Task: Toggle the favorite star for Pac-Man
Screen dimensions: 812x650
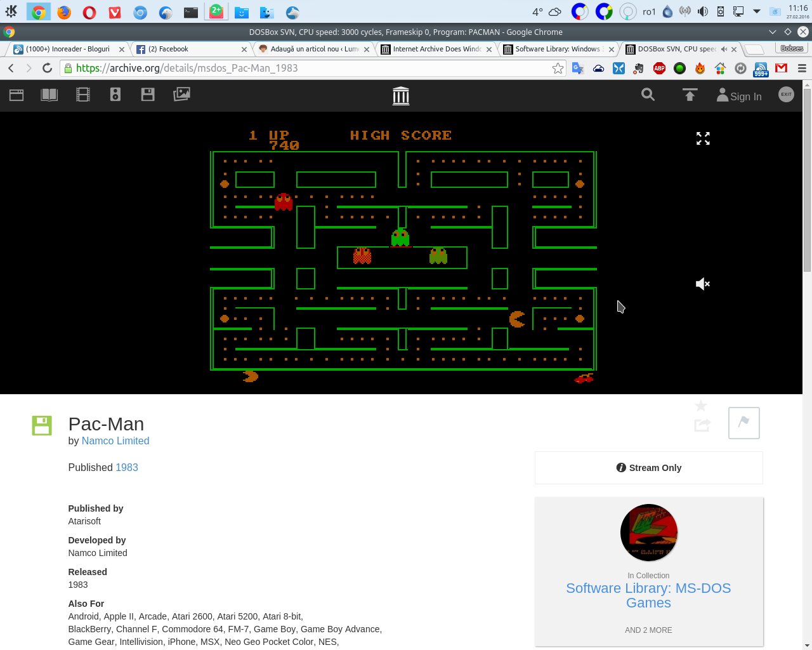Action: [x=700, y=406]
